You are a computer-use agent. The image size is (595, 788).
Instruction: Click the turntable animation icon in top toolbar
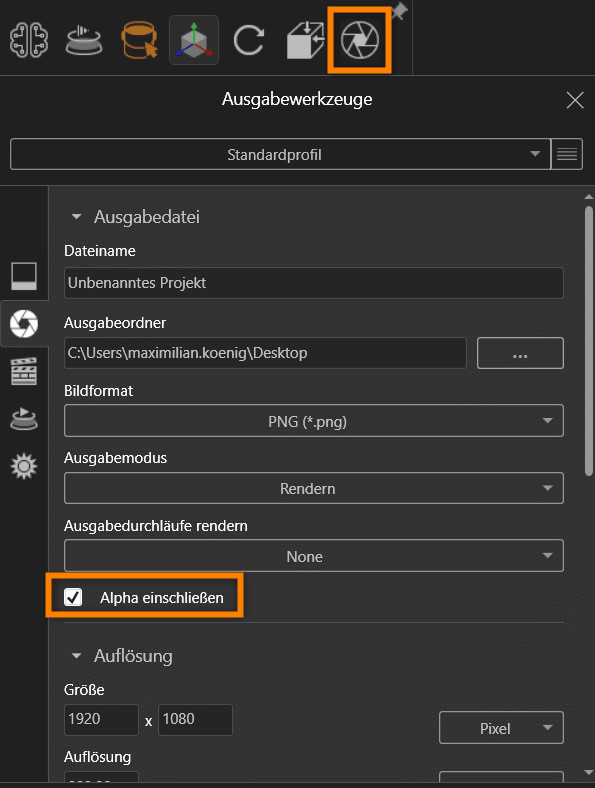click(x=84, y=41)
